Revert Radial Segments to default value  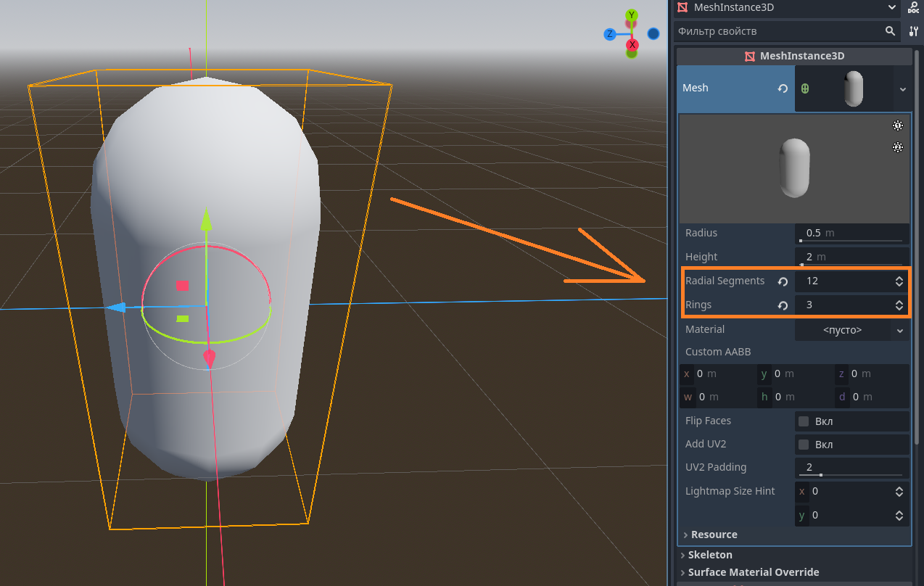coord(783,281)
